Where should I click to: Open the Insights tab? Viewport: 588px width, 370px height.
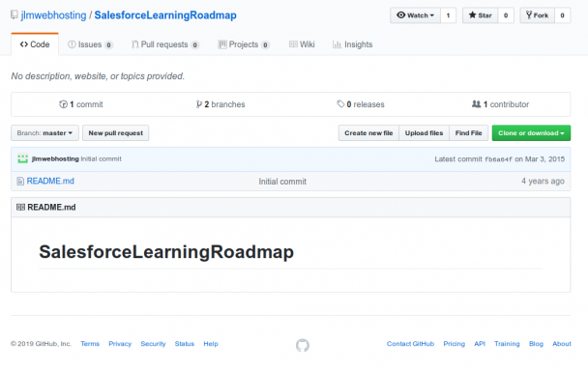click(x=352, y=44)
